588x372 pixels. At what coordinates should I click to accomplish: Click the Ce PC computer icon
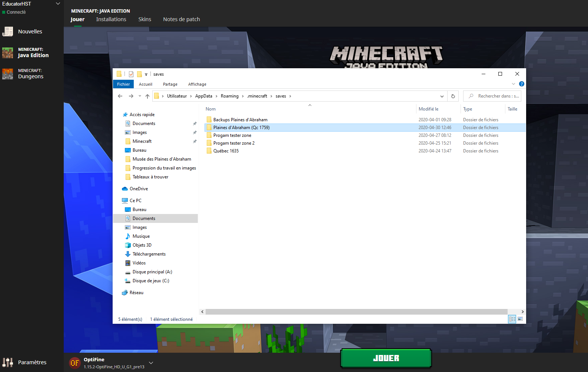(x=125, y=201)
